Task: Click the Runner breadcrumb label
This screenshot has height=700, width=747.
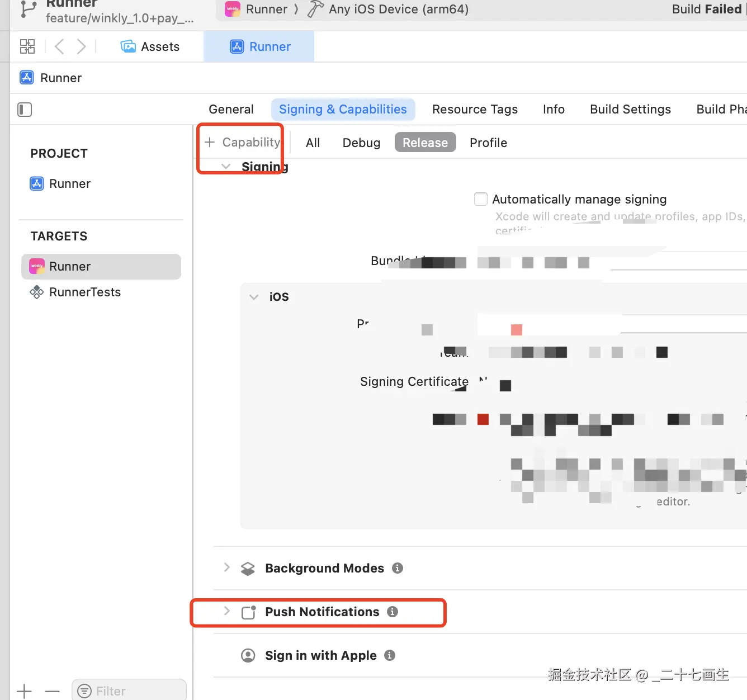Action: tap(61, 78)
